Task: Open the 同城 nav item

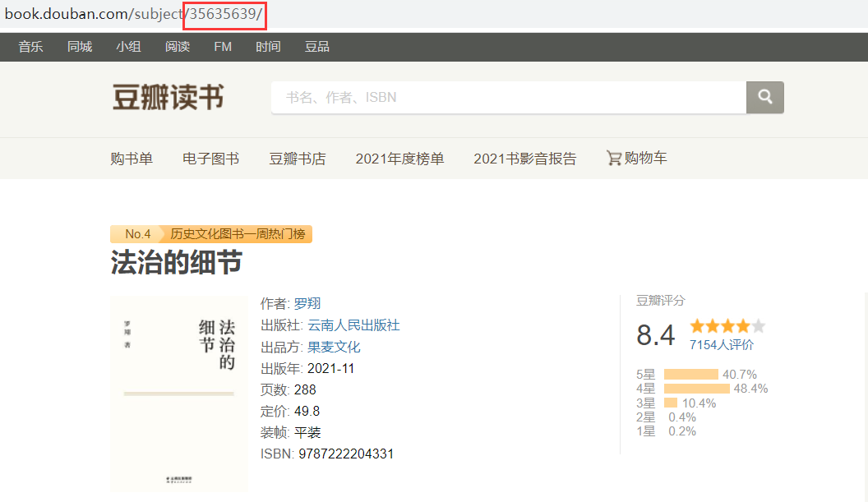Action: click(80, 47)
